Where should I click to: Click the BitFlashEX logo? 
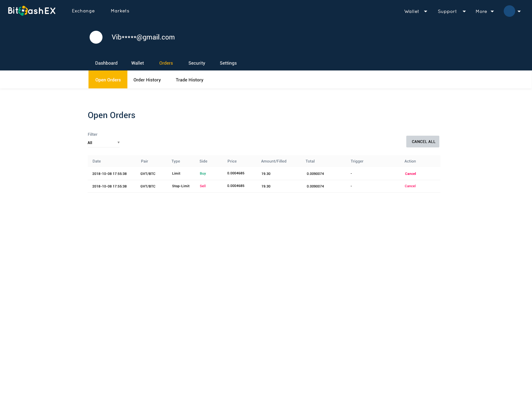(x=32, y=11)
